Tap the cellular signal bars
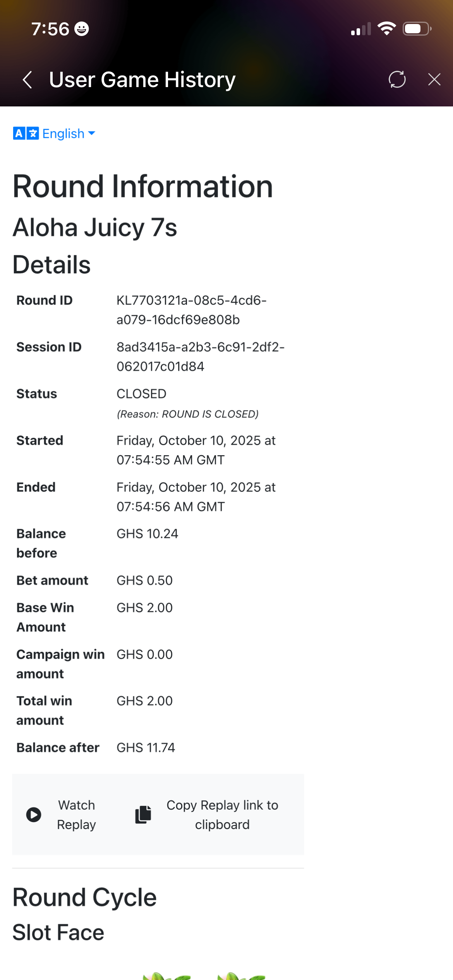The height and width of the screenshot is (980, 453). point(360,29)
